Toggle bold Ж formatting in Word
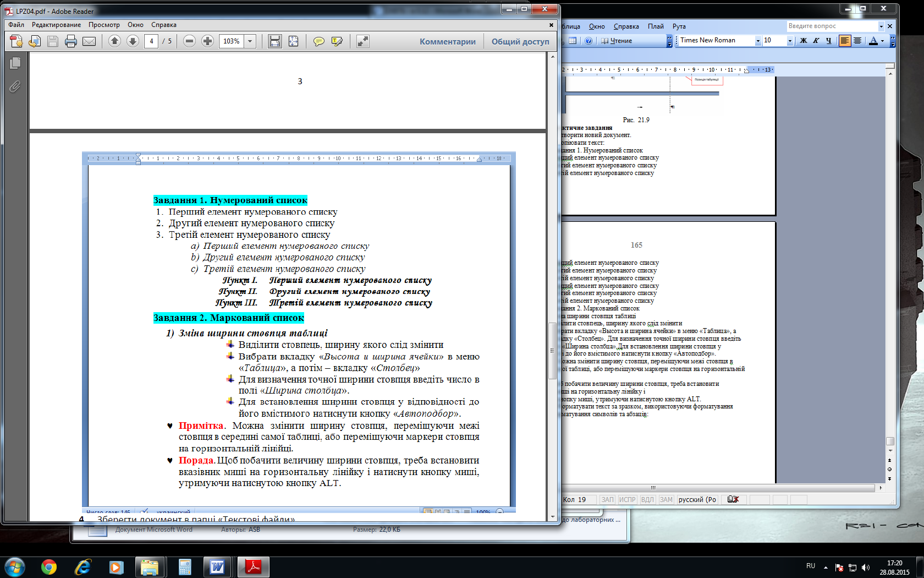The image size is (924, 578). (x=803, y=41)
